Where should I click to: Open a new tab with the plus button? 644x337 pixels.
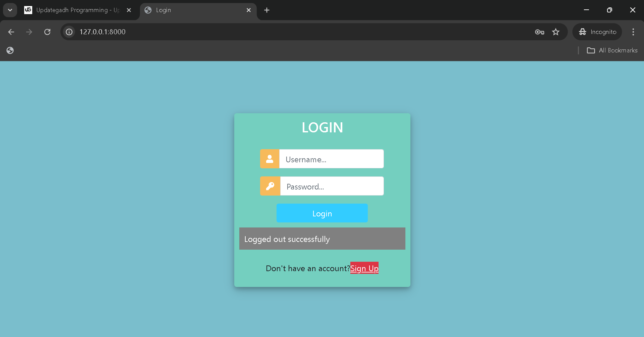[x=267, y=10]
